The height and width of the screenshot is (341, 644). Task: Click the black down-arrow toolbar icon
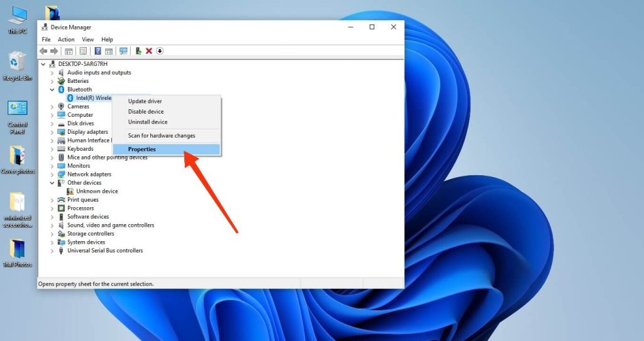coord(160,51)
